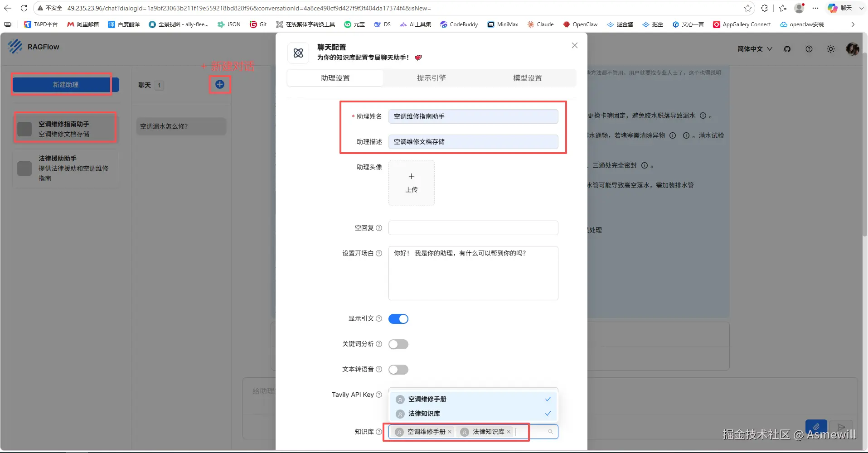Click the 聊天 Copilot button in browser
868x453 pixels.
[x=845, y=8]
